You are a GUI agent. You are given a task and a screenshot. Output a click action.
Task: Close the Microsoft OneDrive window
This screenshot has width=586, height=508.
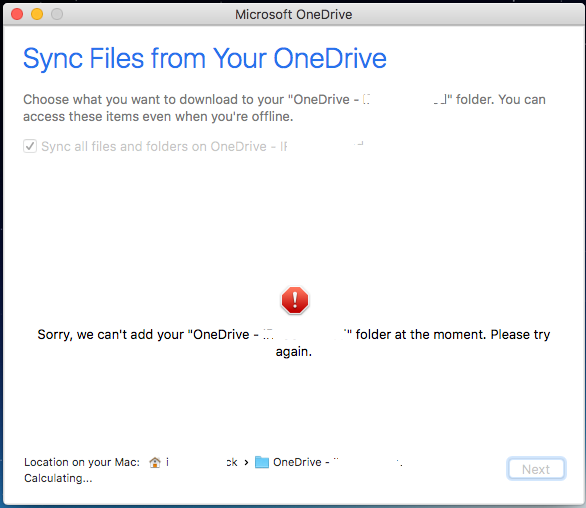[x=17, y=14]
